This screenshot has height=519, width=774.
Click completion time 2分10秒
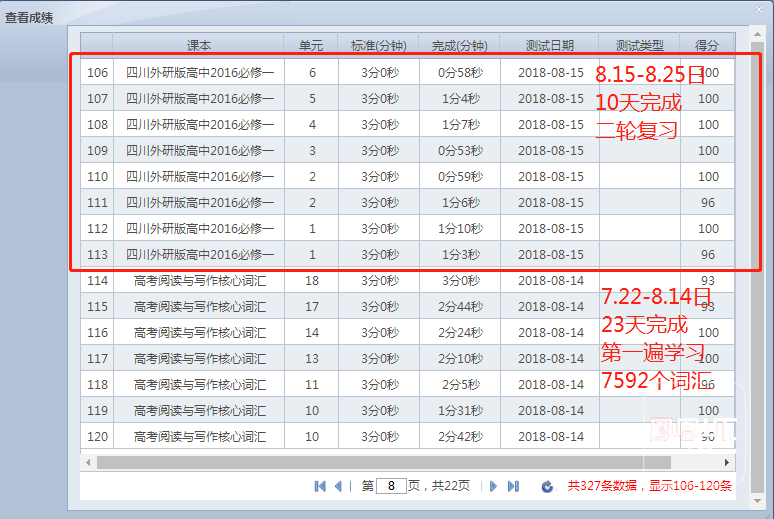coord(460,359)
